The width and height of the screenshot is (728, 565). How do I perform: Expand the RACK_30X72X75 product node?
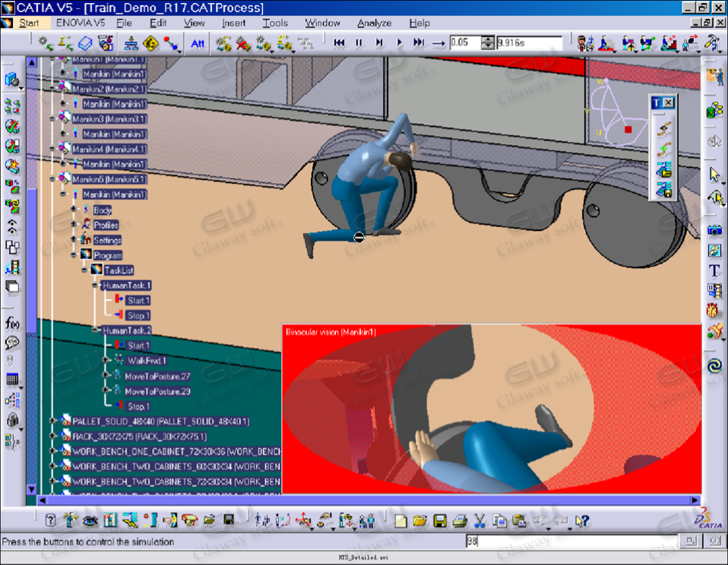click(53, 436)
